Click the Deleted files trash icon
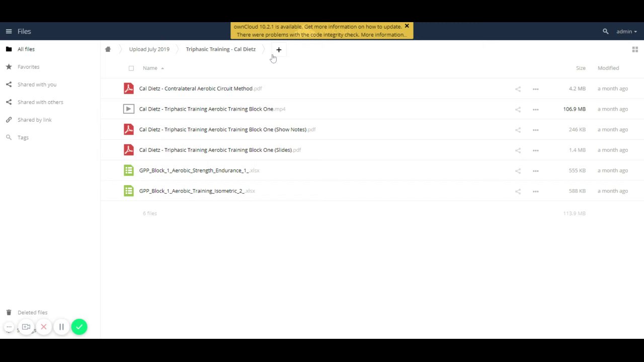This screenshot has width=644, height=362. tap(9, 312)
